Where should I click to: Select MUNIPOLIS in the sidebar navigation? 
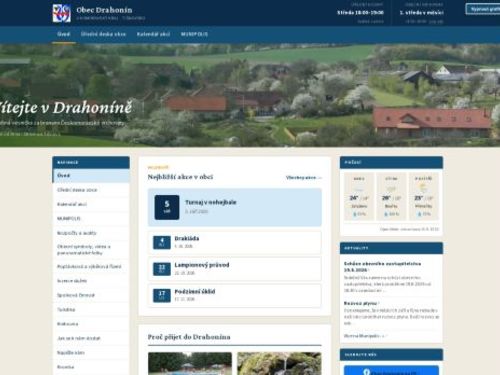coord(91,219)
